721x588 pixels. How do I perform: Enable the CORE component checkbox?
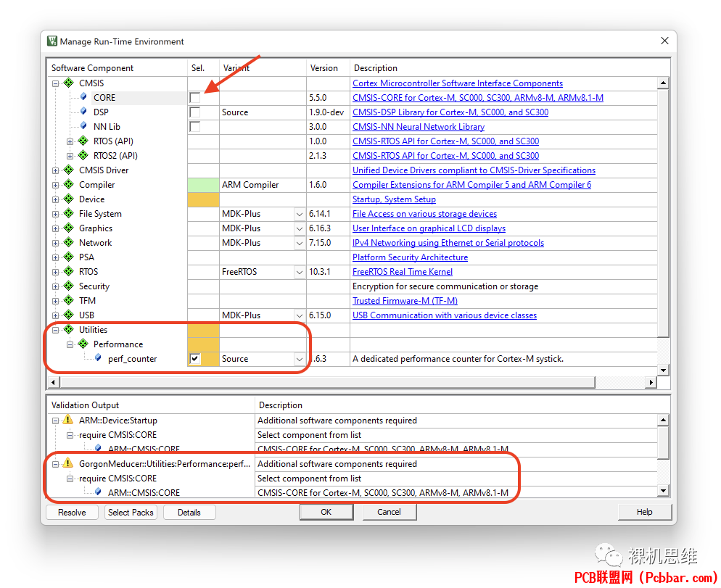195,97
